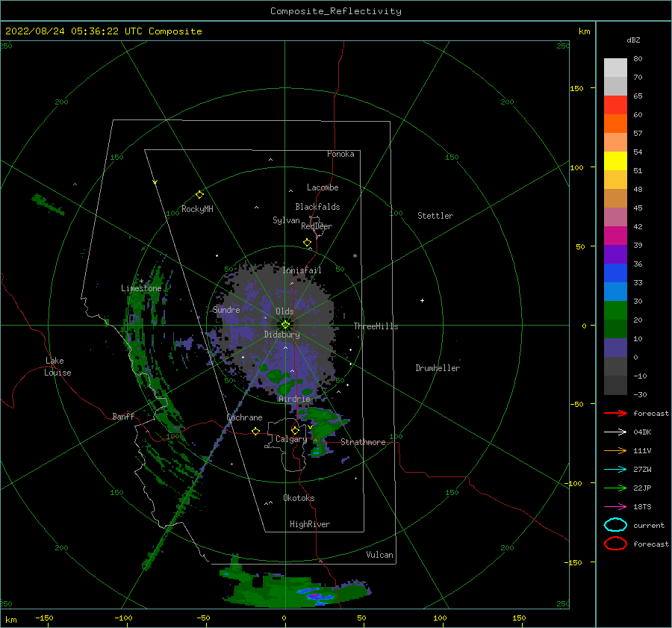
Task: Click the slate-purple swatch between 10 and 0
Action: 615,348
